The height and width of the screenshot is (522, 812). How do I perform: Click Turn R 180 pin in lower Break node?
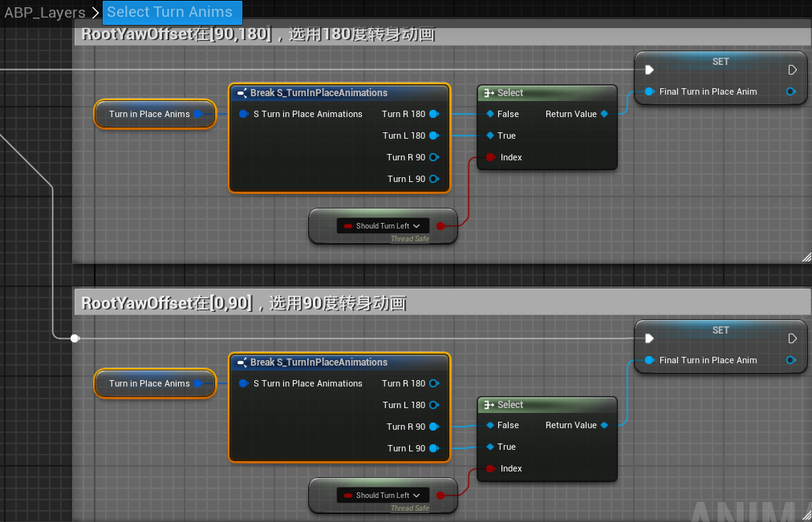pyautogui.click(x=434, y=383)
